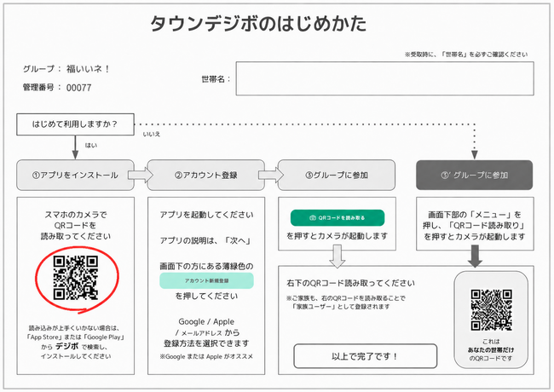Click the empty 世帯名 field
This screenshot has width=554, height=392.
click(x=384, y=78)
